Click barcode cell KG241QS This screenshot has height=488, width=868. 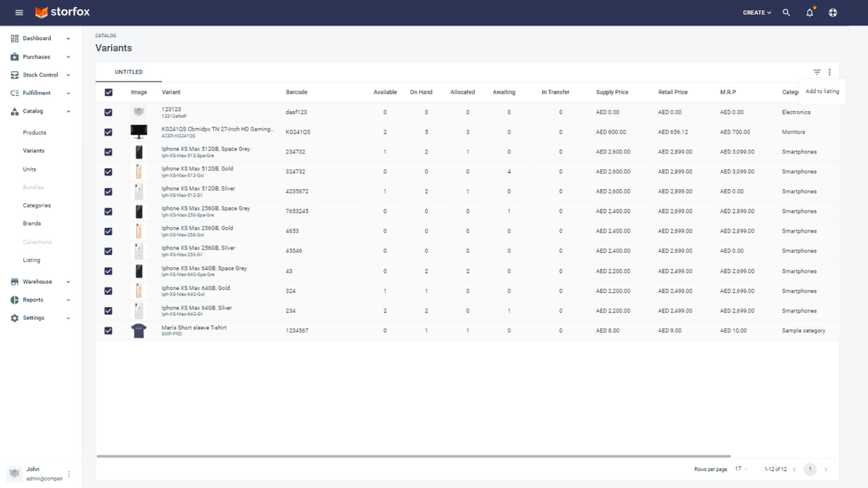(298, 132)
